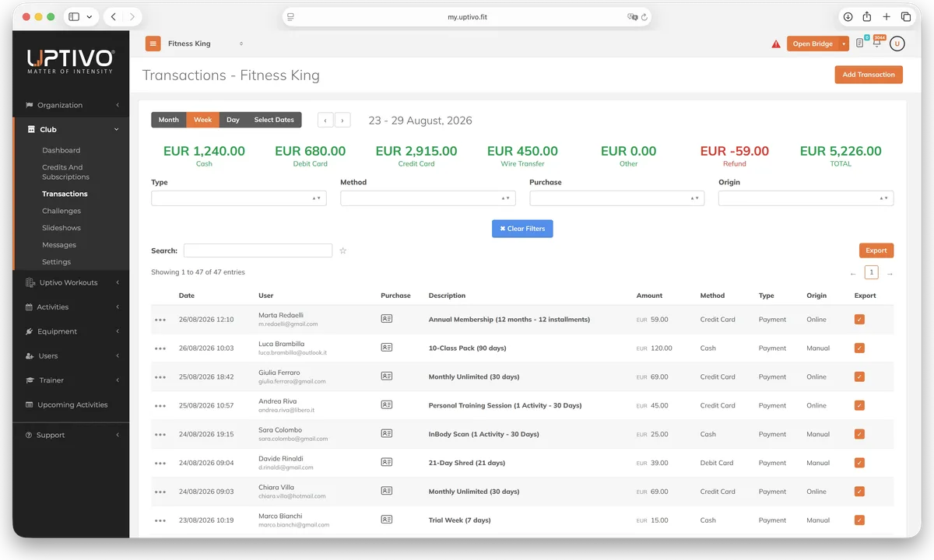Screen dimensions: 934x560
Task: Open the Open Bridge dropdown arrow
Action: pyautogui.click(x=844, y=44)
